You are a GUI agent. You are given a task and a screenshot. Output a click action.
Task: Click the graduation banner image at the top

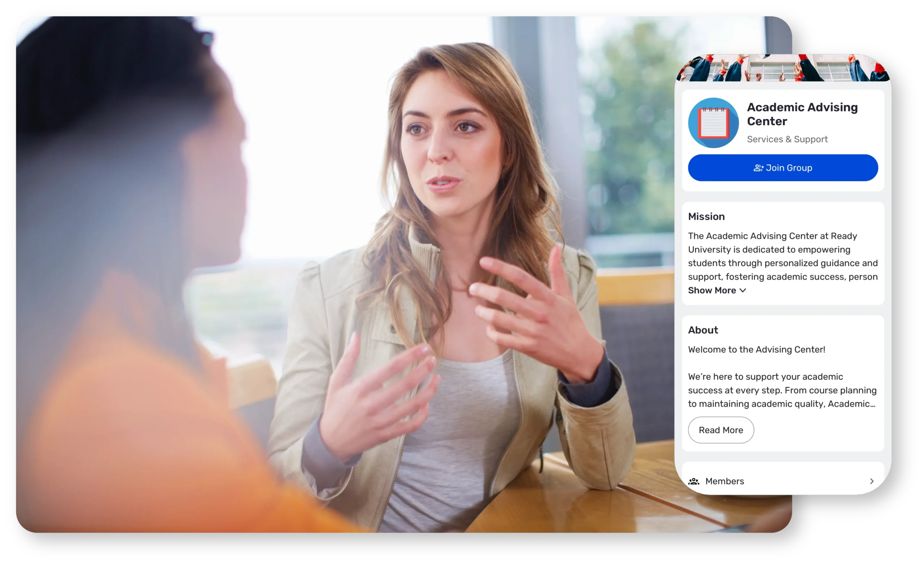783,67
